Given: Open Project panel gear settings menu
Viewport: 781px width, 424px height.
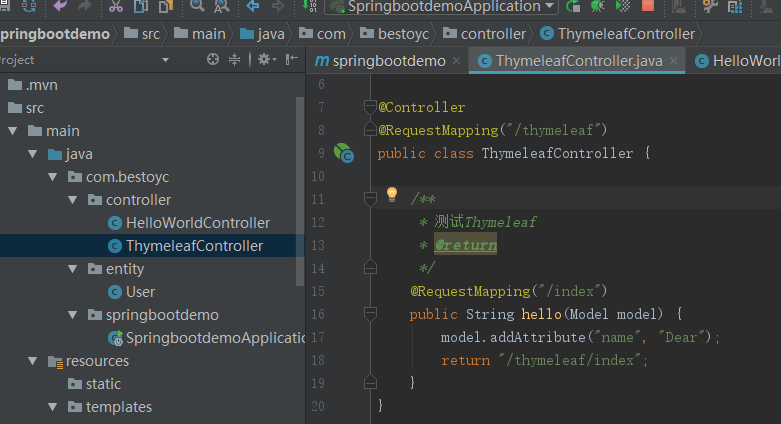Looking at the screenshot, I should pyautogui.click(x=266, y=60).
